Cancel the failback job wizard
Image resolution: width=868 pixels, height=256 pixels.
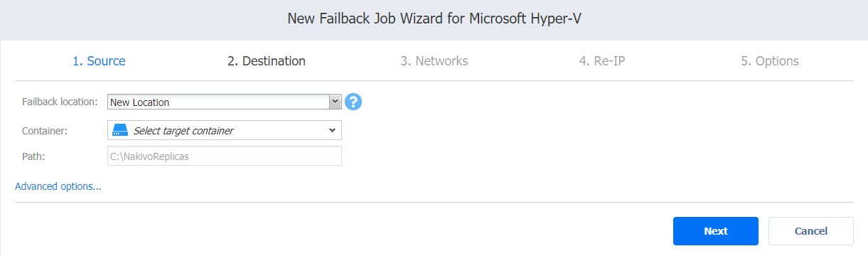pos(811,231)
